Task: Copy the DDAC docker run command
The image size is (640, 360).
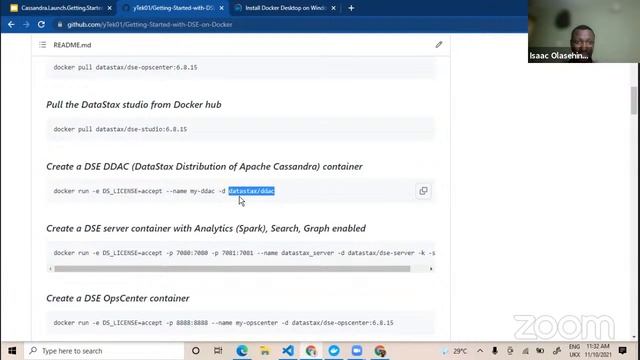Action: [x=423, y=191]
